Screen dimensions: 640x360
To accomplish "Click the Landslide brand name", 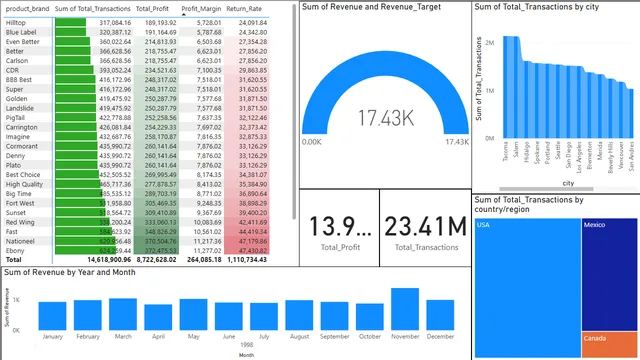I will [x=20, y=108].
